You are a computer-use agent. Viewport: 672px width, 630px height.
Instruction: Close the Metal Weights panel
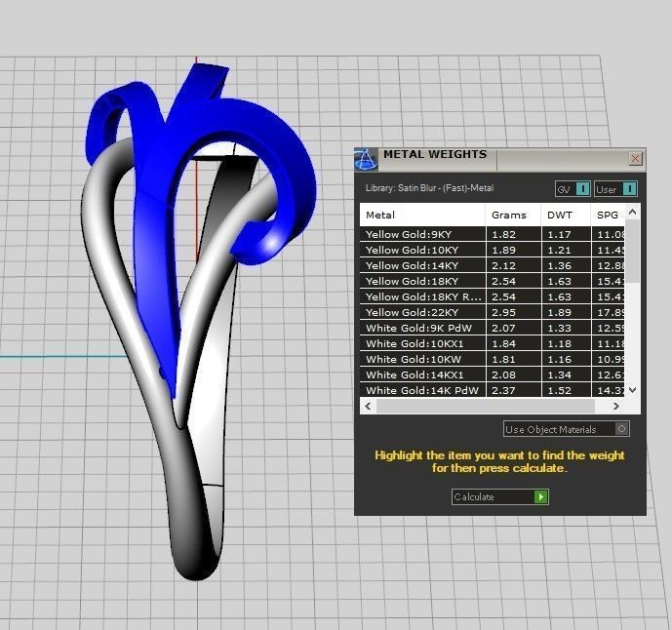coord(635,159)
